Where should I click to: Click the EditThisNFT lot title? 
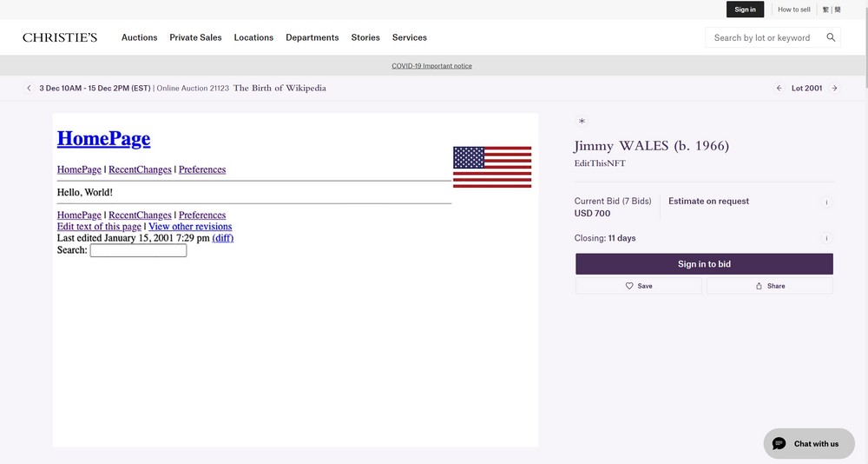(600, 163)
